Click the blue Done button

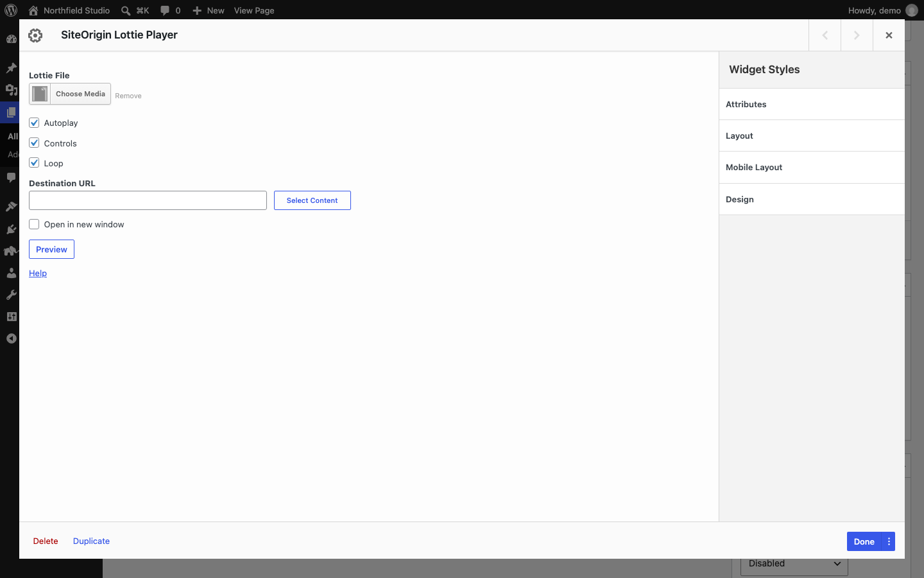click(864, 541)
